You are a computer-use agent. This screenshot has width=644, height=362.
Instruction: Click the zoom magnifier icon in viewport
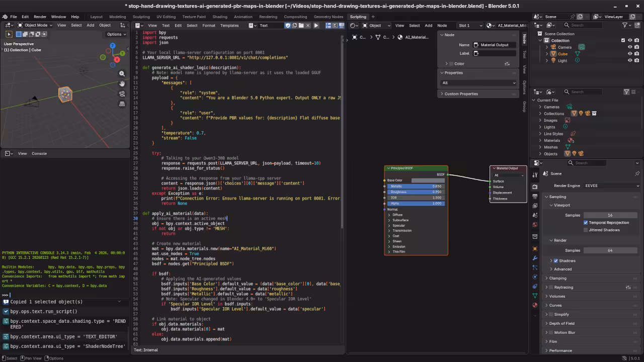[122, 73]
